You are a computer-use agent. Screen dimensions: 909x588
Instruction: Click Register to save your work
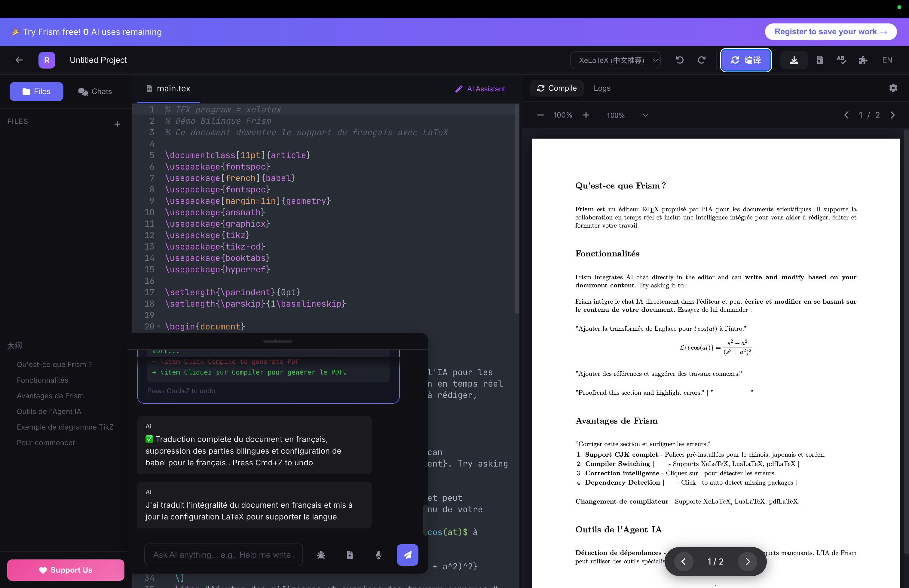[830, 32]
